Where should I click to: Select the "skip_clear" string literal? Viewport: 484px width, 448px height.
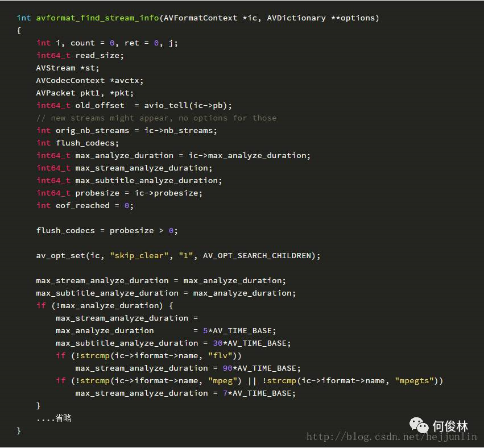tap(139, 255)
